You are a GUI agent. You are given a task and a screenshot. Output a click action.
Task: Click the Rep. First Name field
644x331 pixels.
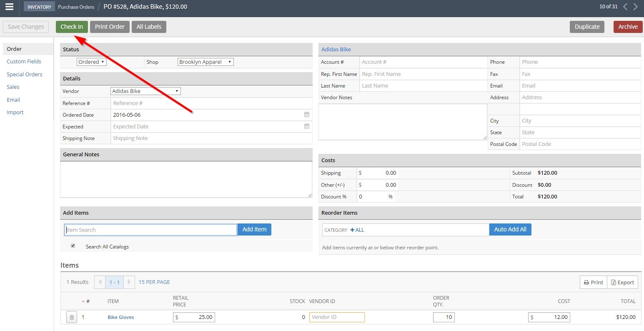[x=423, y=74]
